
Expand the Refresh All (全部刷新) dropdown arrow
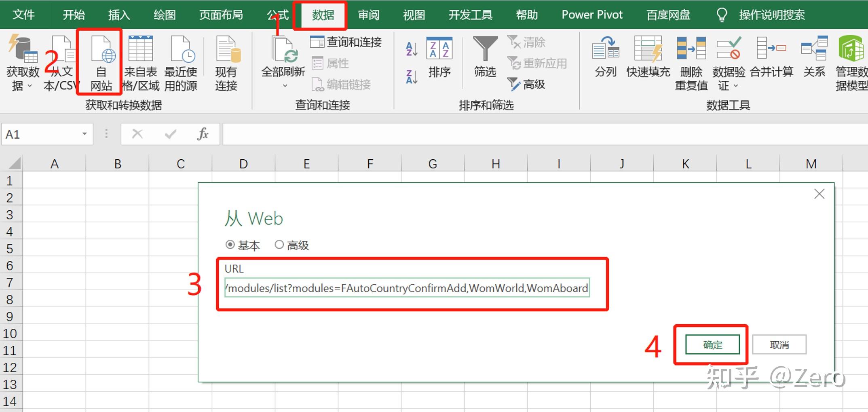pyautogui.click(x=285, y=86)
